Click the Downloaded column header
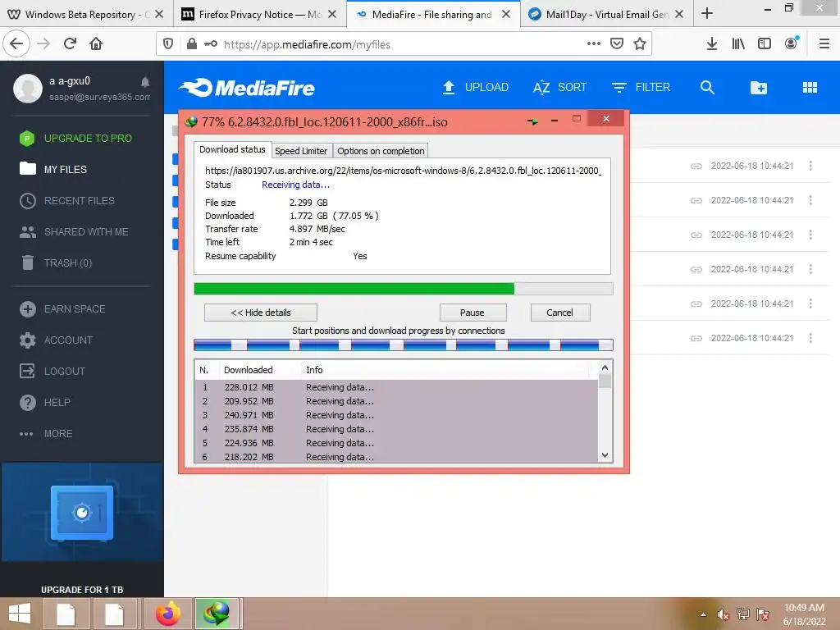Viewport: 840px width, 630px height. [x=260, y=370]
